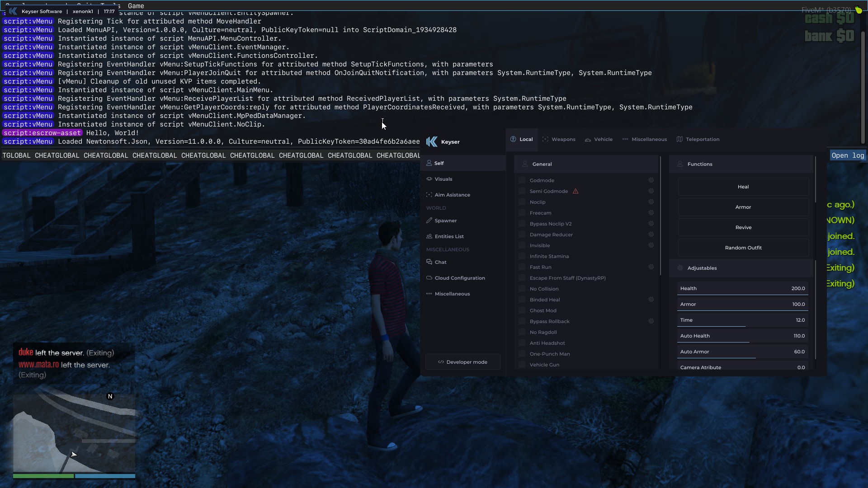Click the gear icon beside Noclip
The width and height of the screenshot is (868, 488).
(x=651, y=202)
